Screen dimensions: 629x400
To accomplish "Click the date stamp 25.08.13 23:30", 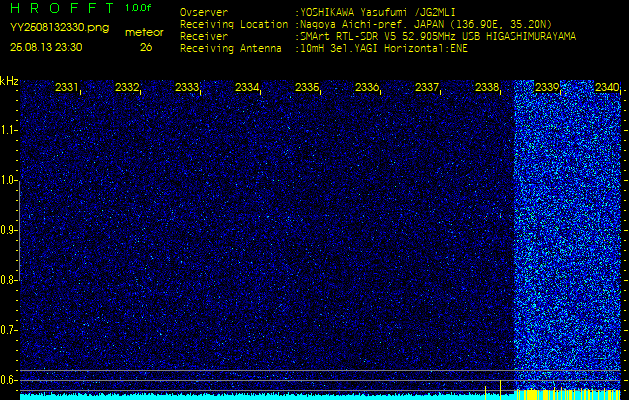I will pos(46,47).
